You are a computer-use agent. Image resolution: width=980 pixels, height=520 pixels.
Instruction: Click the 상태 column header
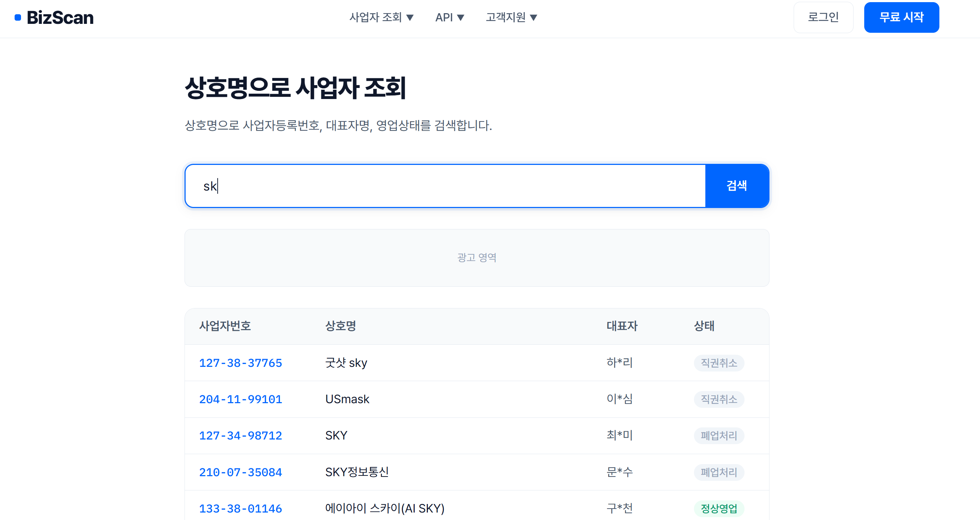tap(704, 326)
